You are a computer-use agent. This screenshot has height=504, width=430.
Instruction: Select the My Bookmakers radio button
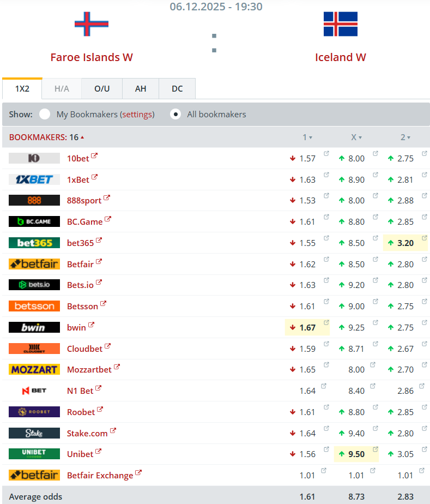click(45, 114)
